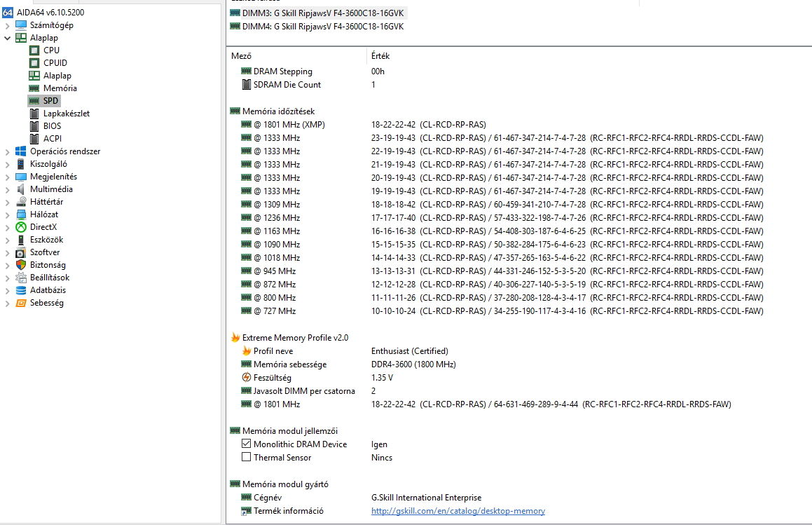Click the Termék információ link icon
Viewport: 812px width, 525px height.
click(247, 511)
